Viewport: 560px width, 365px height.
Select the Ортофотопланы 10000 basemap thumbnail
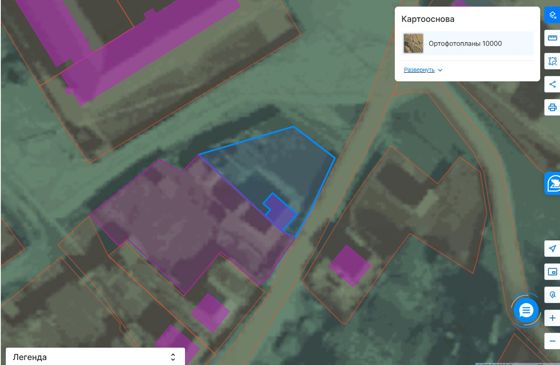[413, 43]
